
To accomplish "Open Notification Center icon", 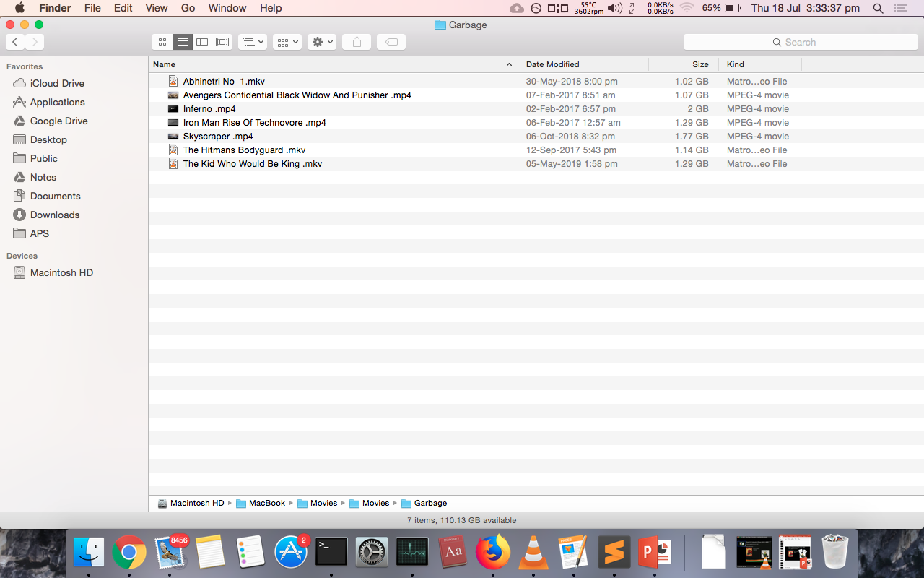I will tap(900, 8).
